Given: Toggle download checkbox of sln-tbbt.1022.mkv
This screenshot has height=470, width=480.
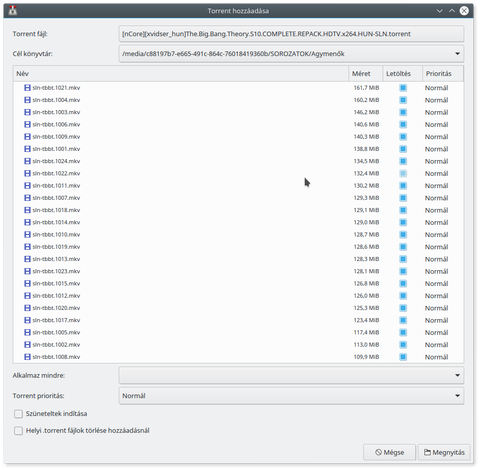Looking at the screenshot, I should coord(403,173).
